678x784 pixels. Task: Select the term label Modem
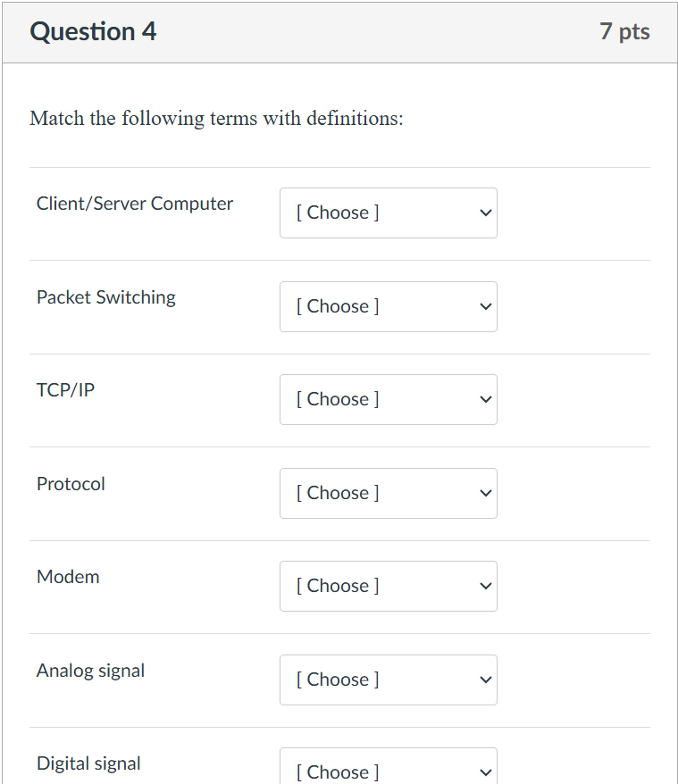coord(68,577)
